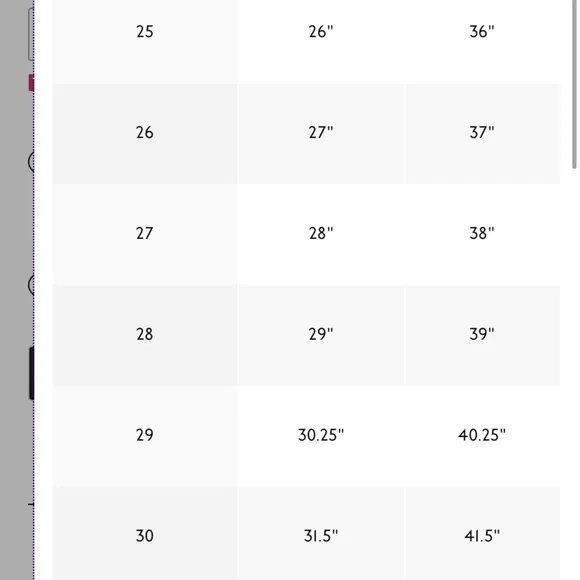580x580 pixels.
Task: Click the 29" waist value
Action: (x=321, y=334)
